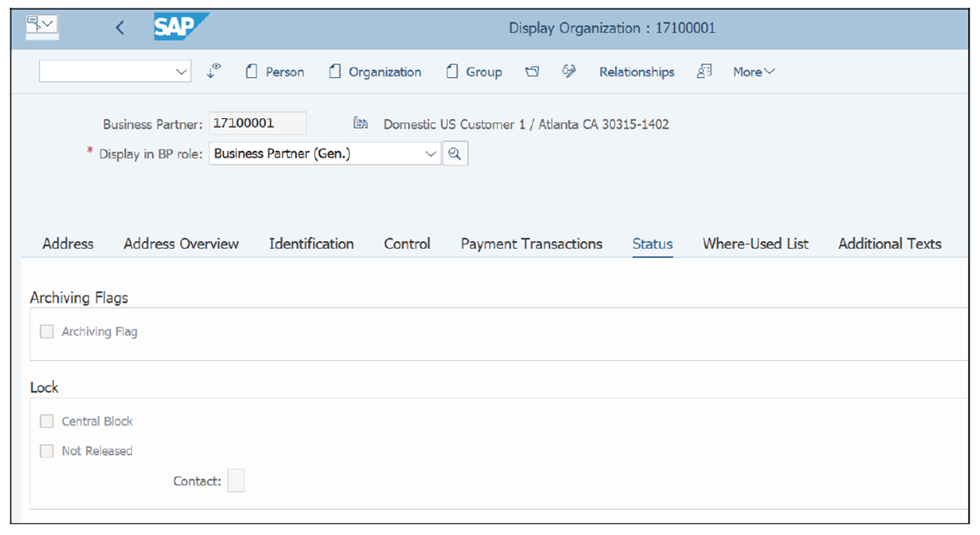Open the search help magnifier next to BP role

(455, 153)
